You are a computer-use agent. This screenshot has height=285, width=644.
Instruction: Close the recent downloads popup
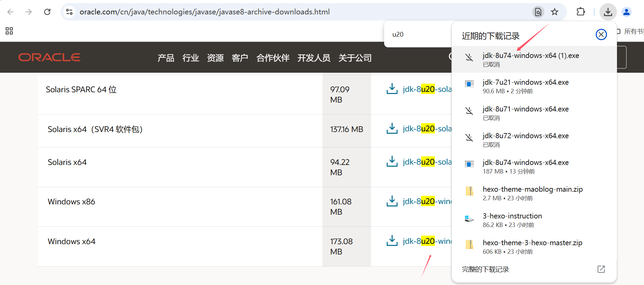pos(601,34)
